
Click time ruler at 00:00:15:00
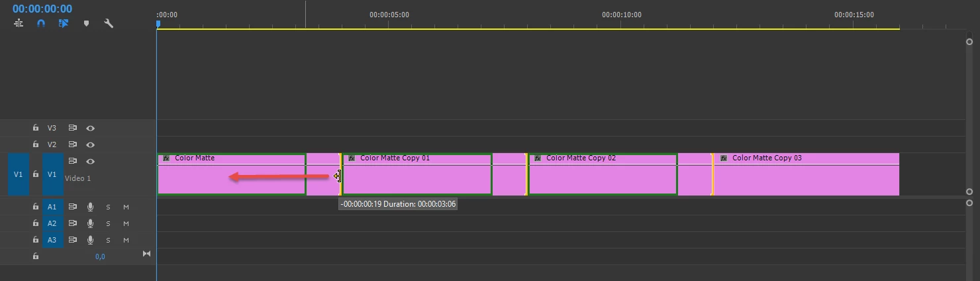click(854, 15)
